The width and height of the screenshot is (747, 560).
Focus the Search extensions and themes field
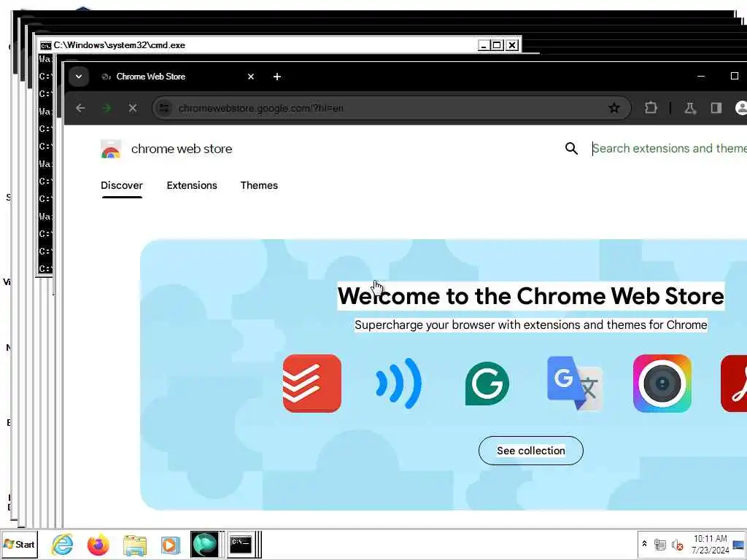point(670,149)
